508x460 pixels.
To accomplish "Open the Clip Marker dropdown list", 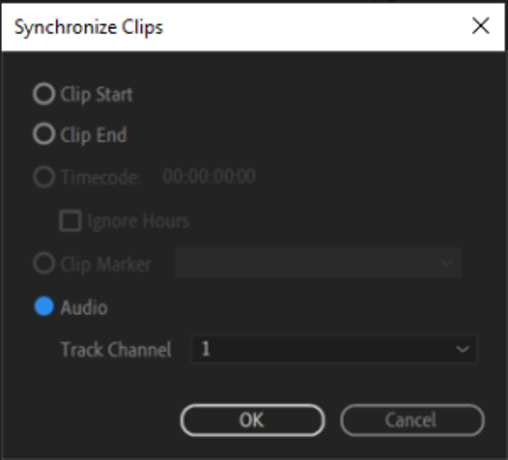I will pyautogui.click(x=318, y=263).
